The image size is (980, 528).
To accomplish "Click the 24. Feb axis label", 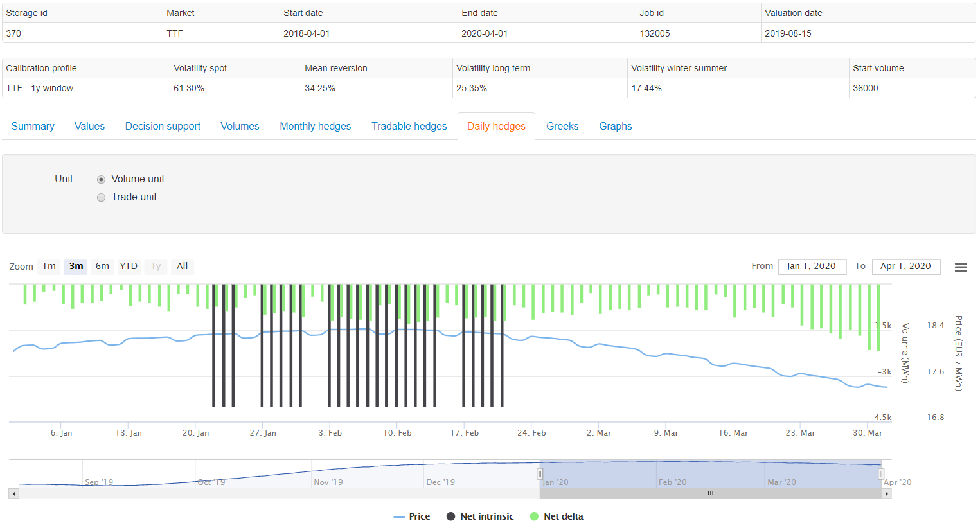I will coord(531,433).
